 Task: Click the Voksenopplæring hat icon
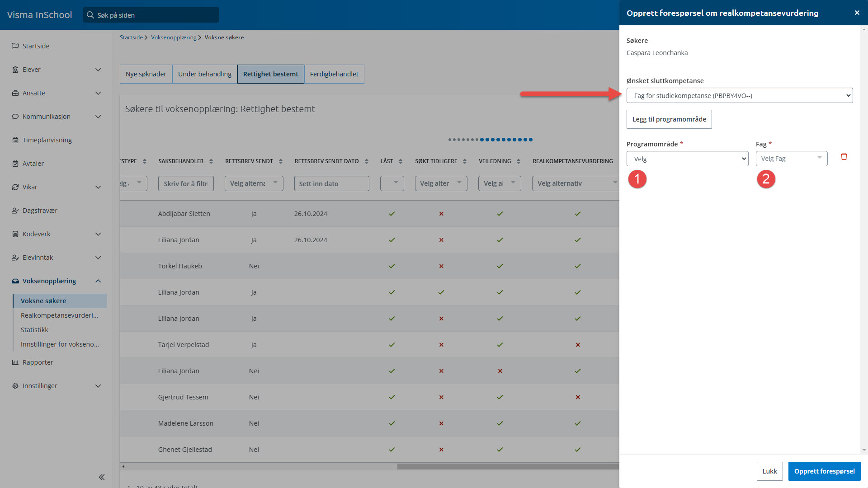15,281
